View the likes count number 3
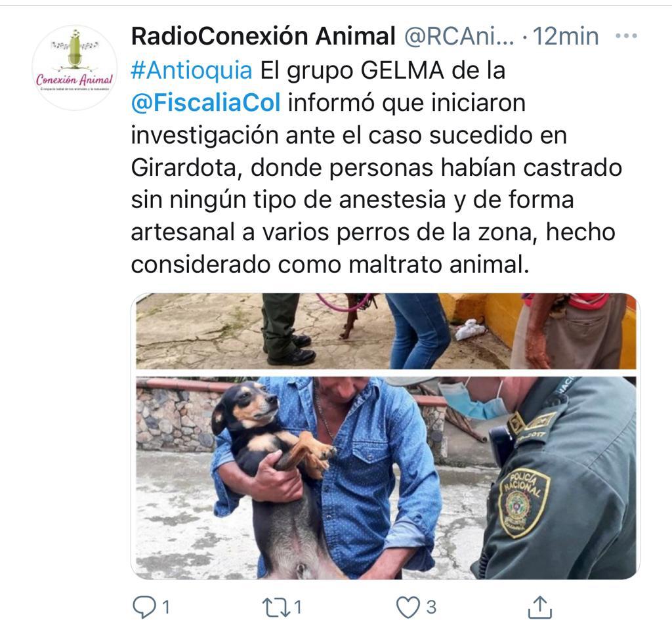This screenshot has height=634, width=672. coord(431,608)
